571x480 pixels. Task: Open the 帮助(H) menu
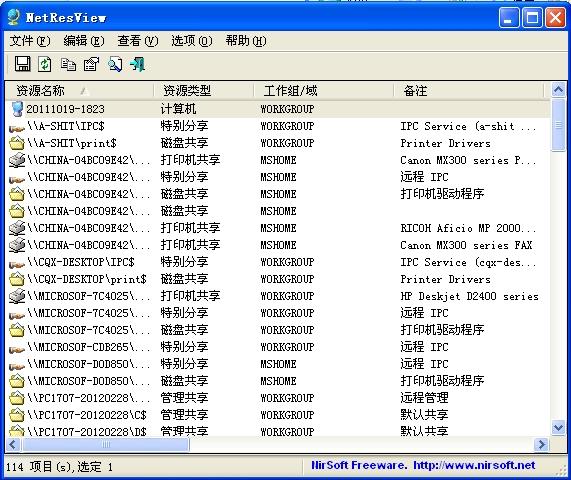pos(246,41)
